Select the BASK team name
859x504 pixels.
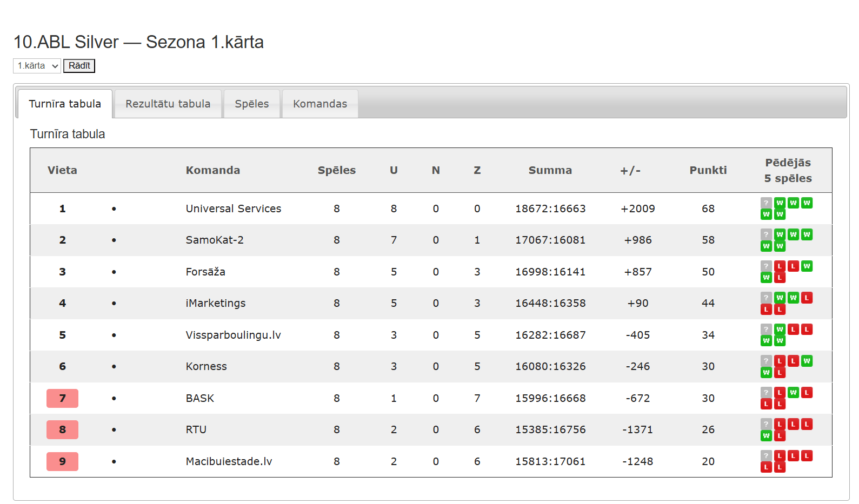[200, 398]
